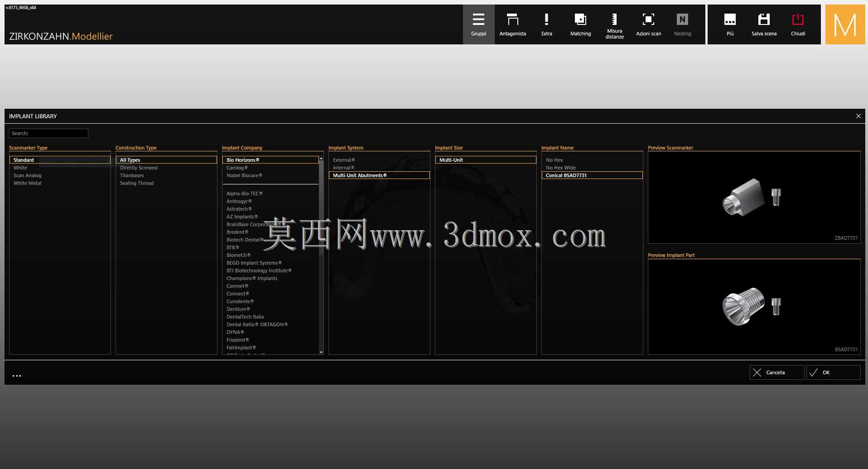Select Standard scanmarker type
The height and width of the screenshot is (469, 868).
pos(60,160)
